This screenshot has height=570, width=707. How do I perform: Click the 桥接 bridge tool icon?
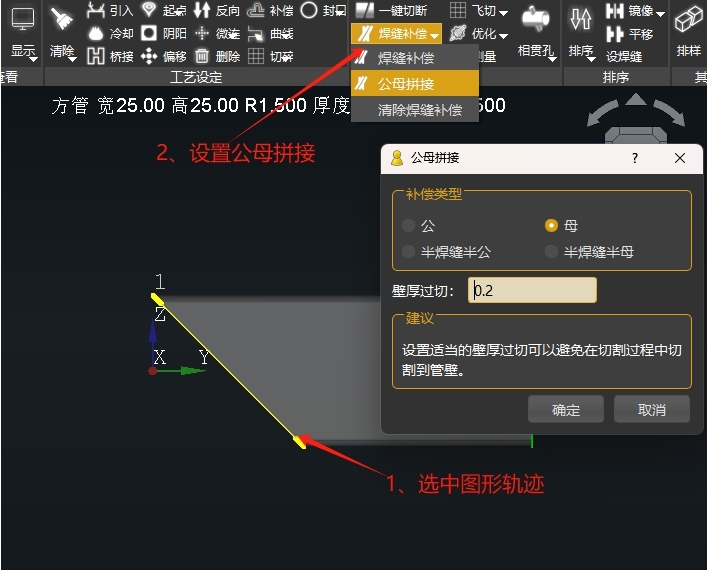[x=95, y=56]
